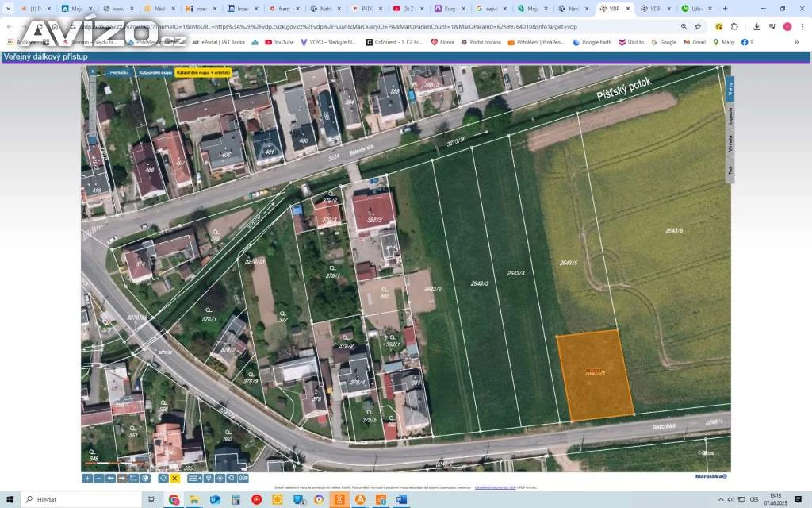Open the Calculator taskbar icon

click(236, 500)
